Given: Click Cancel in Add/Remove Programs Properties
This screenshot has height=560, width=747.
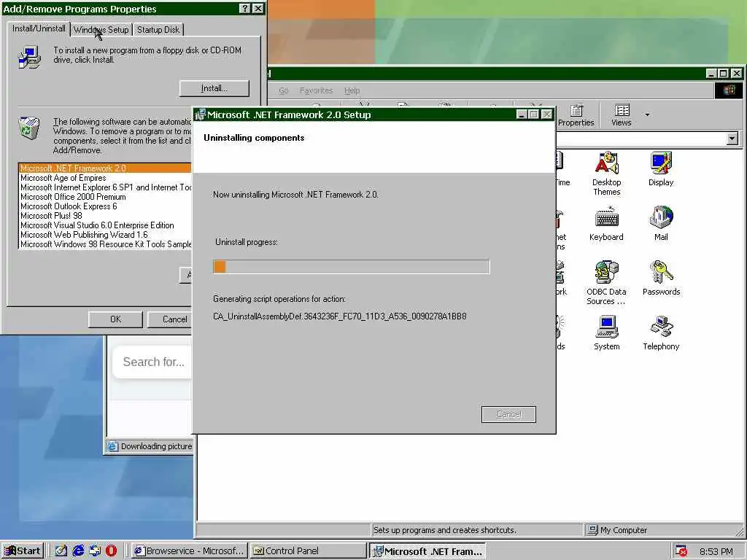Looking at the screenshot, I should click(x=171, y=319).
